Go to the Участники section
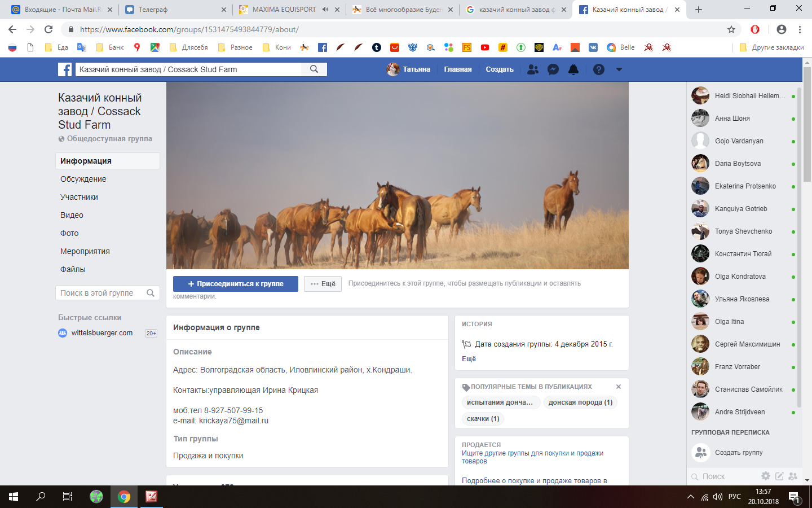 coord(80,197)
